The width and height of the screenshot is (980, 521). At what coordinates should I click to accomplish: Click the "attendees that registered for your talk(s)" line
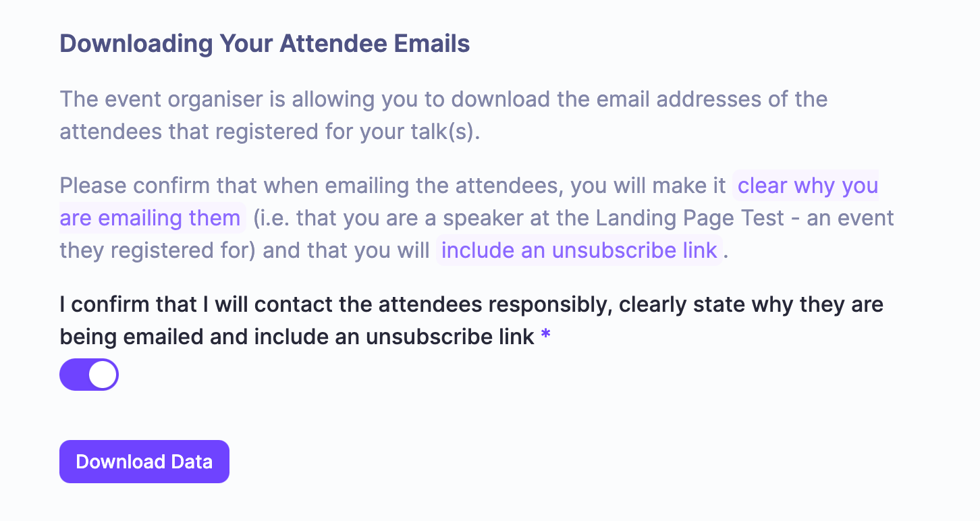[270, 132]
